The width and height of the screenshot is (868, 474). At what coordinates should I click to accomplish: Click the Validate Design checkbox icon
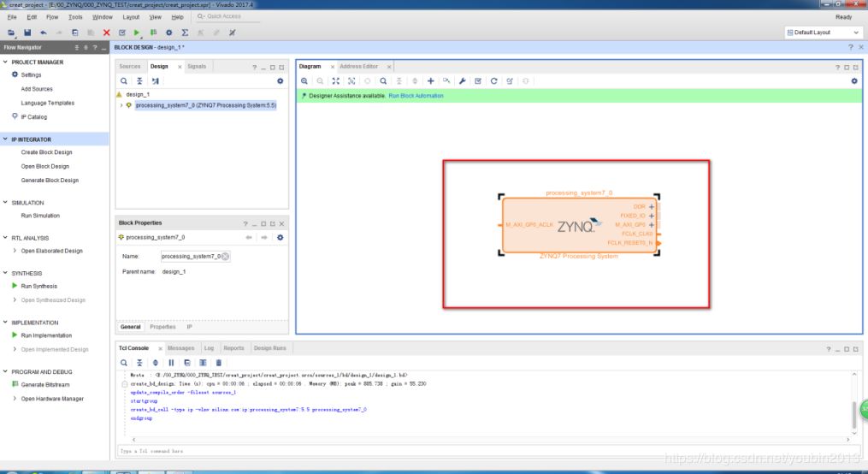[478, 80]
